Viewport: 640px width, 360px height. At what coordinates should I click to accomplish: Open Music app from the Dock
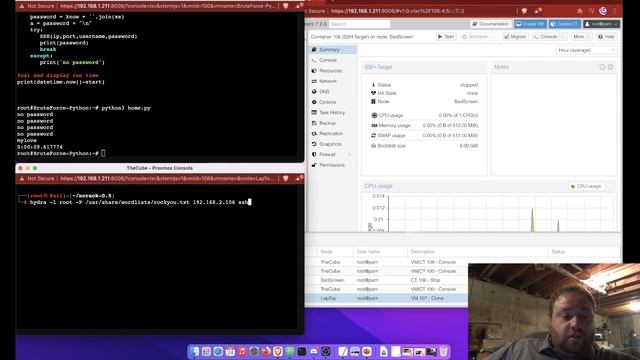click(242, 351)
